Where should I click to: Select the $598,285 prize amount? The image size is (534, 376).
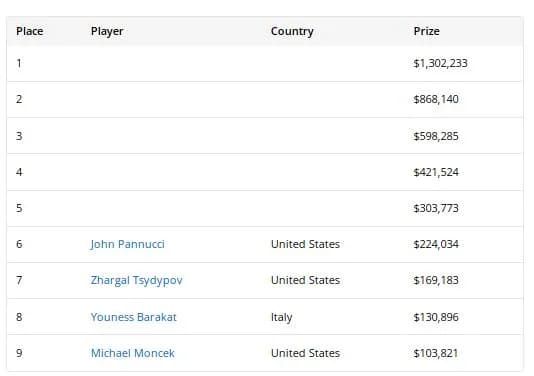(x=436, y=136)
